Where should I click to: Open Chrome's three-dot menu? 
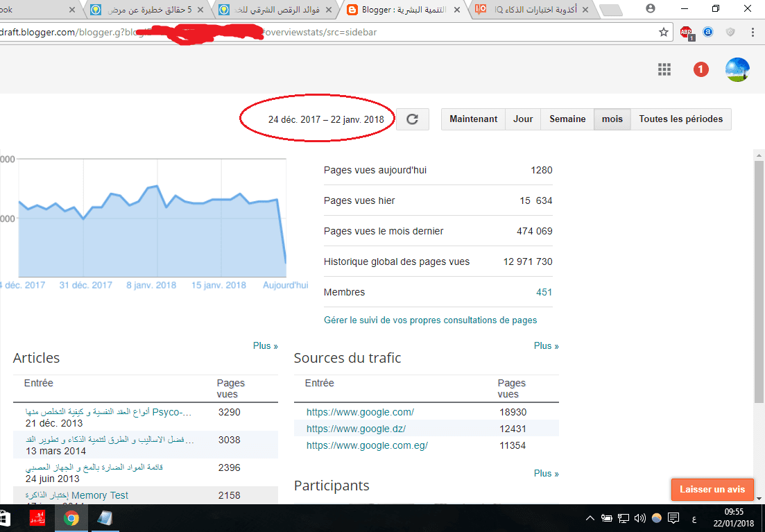(x=753, y=32)
